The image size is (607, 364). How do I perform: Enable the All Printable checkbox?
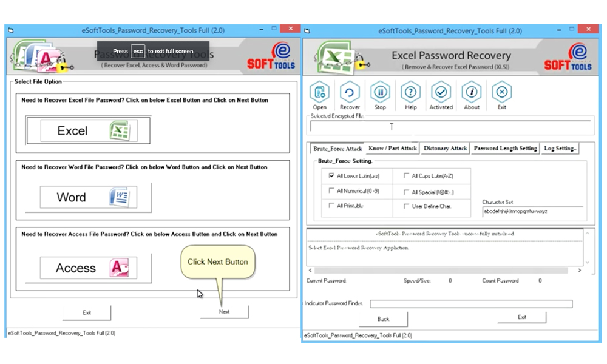click(x=331, y=206)
